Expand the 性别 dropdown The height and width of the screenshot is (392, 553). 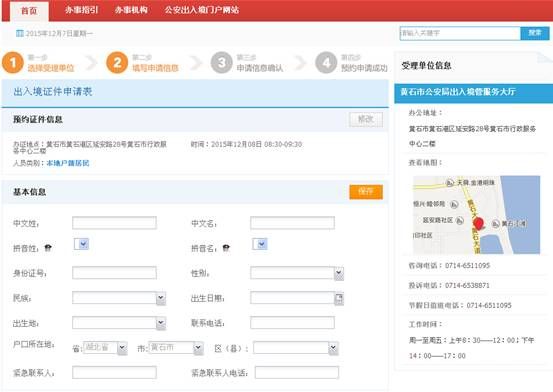[339, 273]
